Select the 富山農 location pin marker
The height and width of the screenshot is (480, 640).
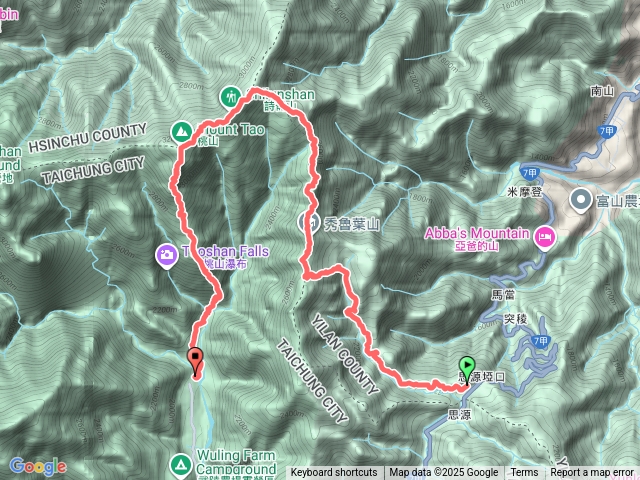[581, 200]
